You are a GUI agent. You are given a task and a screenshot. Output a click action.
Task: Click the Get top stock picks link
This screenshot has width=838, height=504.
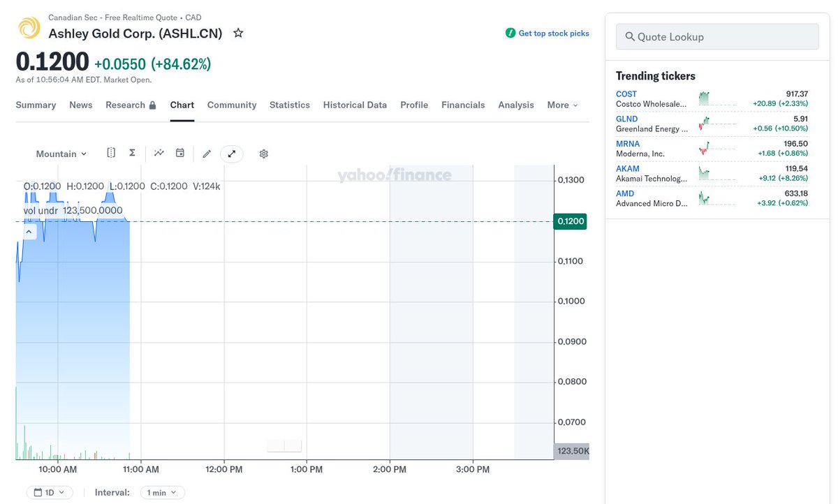click(x=554, y=33)
